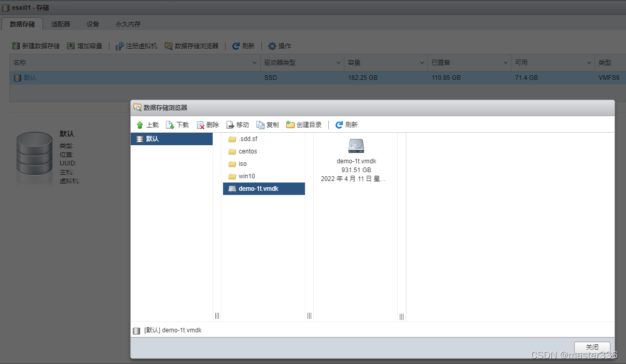
Task: Click the move file toolbar icon
Action: coord(231,125)
